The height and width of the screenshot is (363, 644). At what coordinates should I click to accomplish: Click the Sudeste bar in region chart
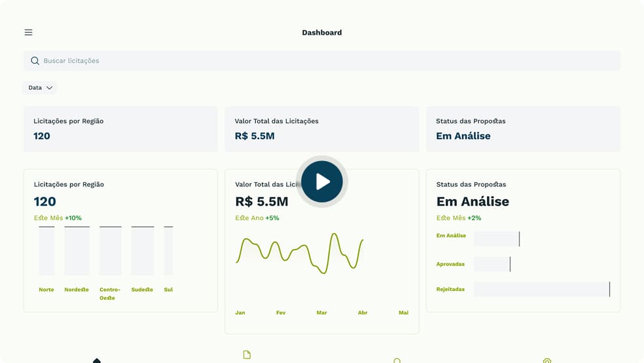(143, 251)
